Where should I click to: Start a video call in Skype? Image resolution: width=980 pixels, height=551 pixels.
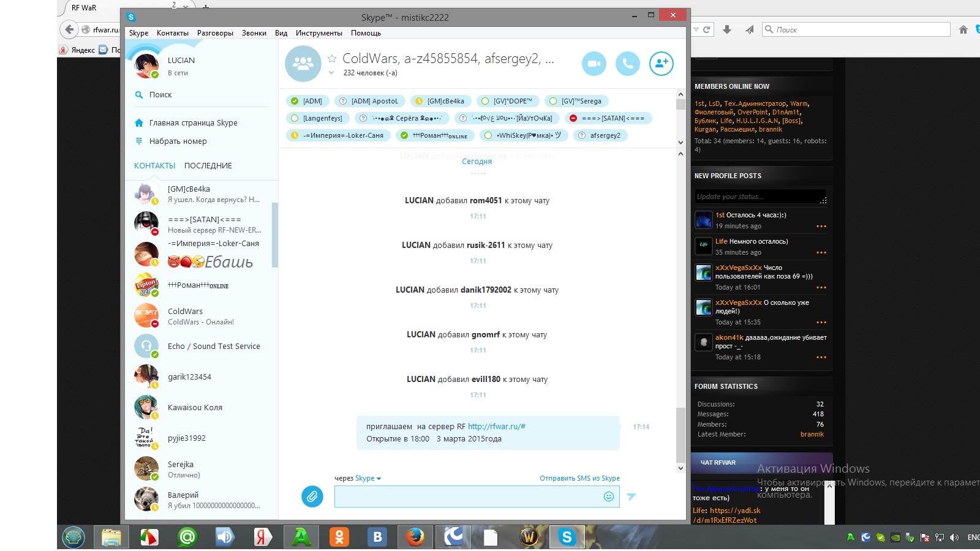pos(594,64)
